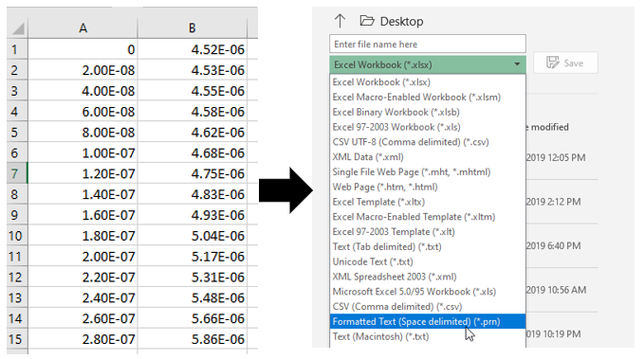This screenshot has height=359, width=644.
Task: Choose Excel Macro-Enabled Workbook (*.xlsm)
Action: click(x=428, y=98)
